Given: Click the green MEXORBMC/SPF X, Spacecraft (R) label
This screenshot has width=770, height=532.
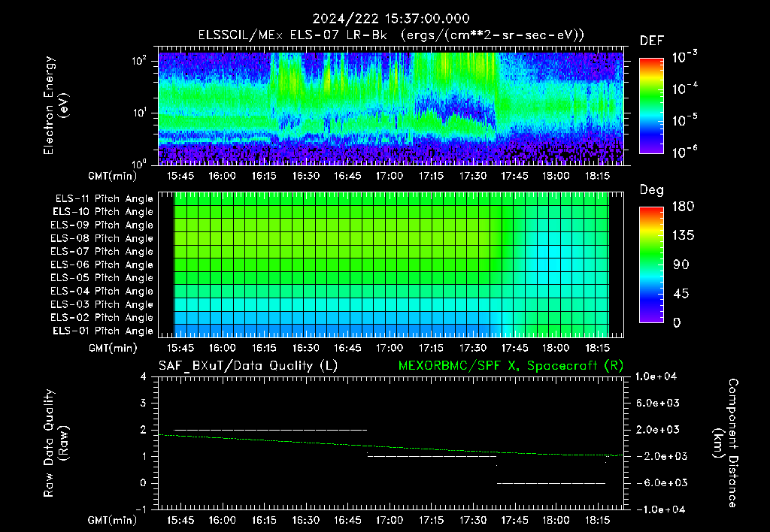Looking at the screenshot, I should pyautogui.click(x=511, y=366).
